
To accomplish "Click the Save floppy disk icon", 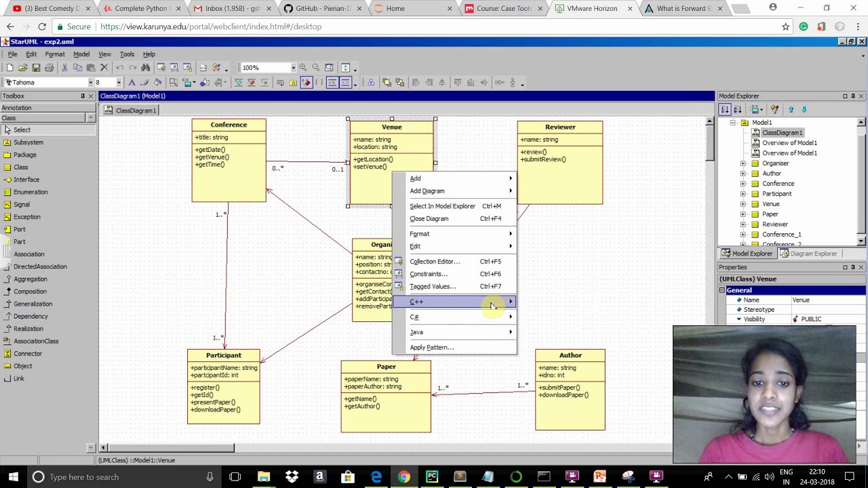I will click(36, 68).
